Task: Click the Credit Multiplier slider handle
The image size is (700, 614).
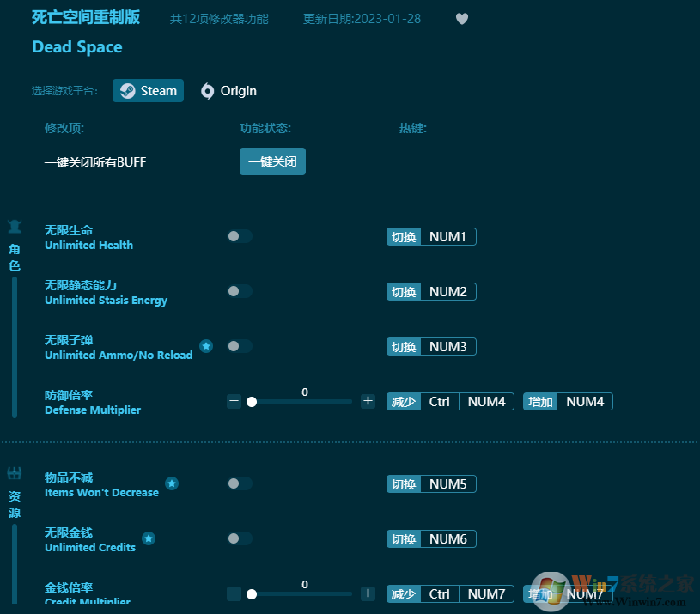Action: 252,594
